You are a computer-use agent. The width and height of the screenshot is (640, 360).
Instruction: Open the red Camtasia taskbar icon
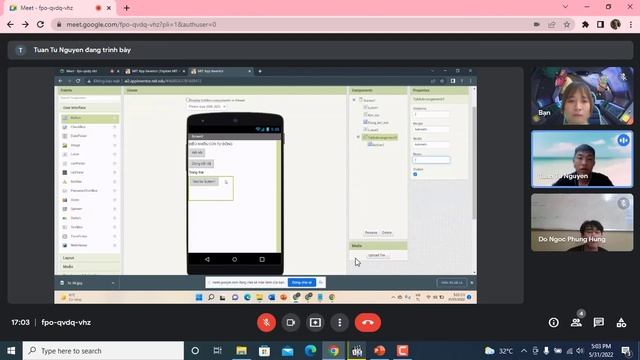(x=402, y=351)
